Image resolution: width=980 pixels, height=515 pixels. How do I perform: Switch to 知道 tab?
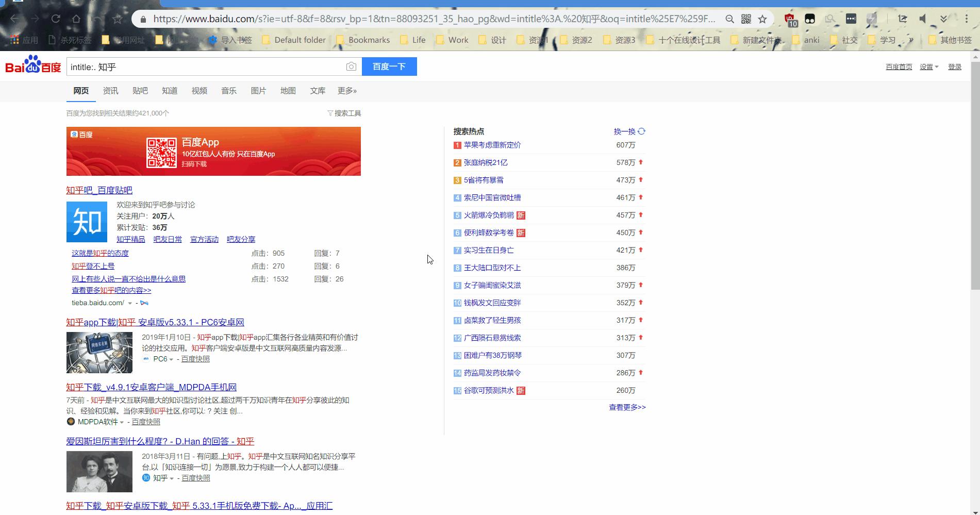[170, 91]
